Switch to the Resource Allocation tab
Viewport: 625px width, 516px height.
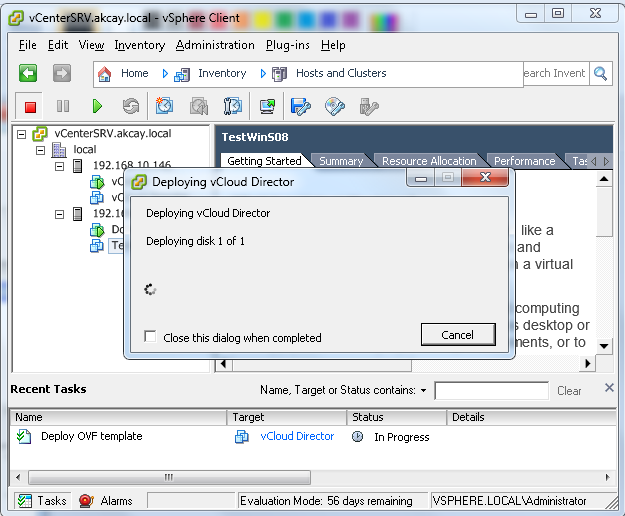(x=429, y=161)
